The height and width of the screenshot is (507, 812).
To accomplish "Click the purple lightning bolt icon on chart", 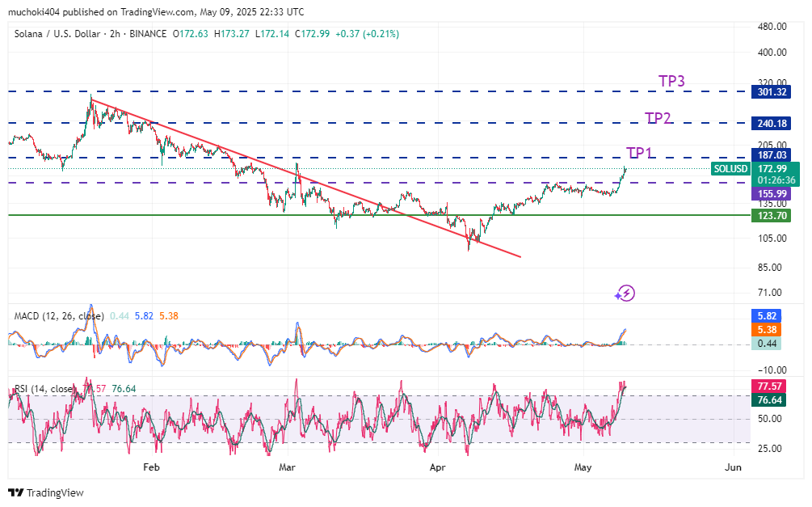I will coord(625,294).
